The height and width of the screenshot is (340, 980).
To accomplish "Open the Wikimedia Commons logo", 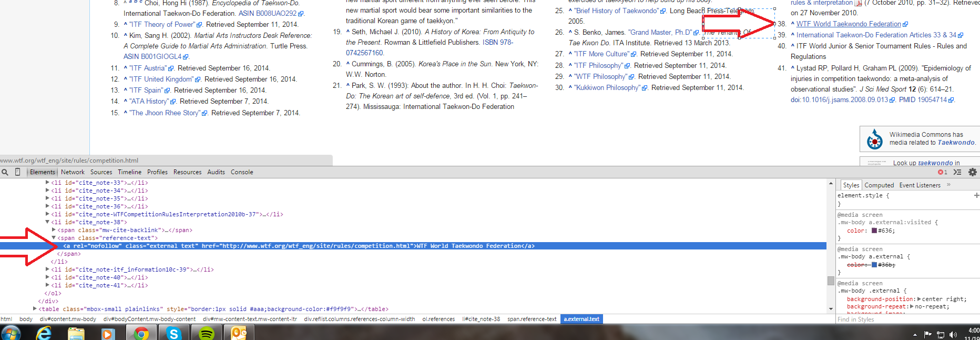I will 875,139.
